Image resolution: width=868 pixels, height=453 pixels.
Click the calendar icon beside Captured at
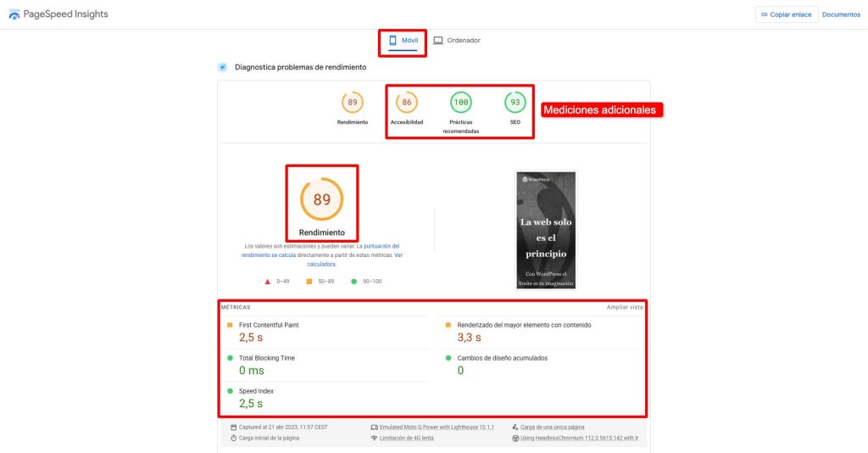[234, 428]
